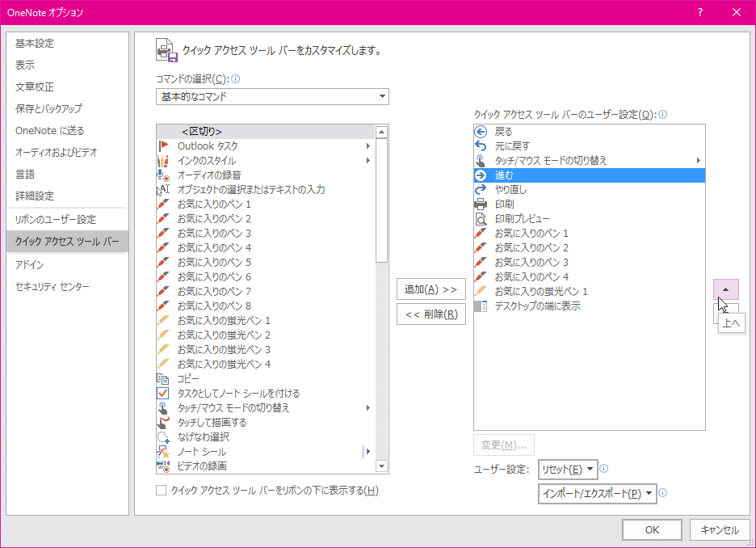The image size is (756, 548).
Task: Click タスクとしてノート シールを付ける checkmark icon
Action: click(163, 393)
